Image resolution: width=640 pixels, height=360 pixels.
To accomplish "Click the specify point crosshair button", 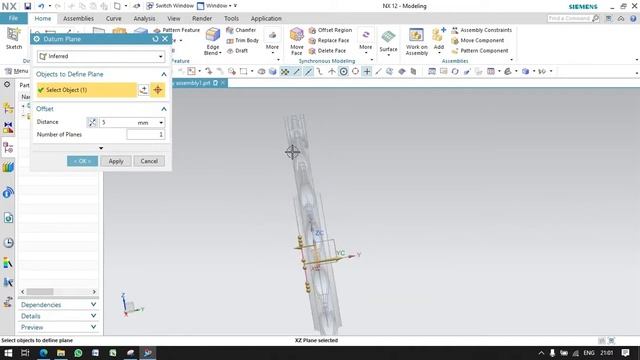I will (x=158, y=90).
